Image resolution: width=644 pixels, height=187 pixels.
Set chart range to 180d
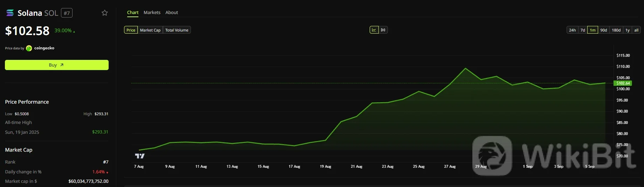pyautogui.click(x=616, y=30)
